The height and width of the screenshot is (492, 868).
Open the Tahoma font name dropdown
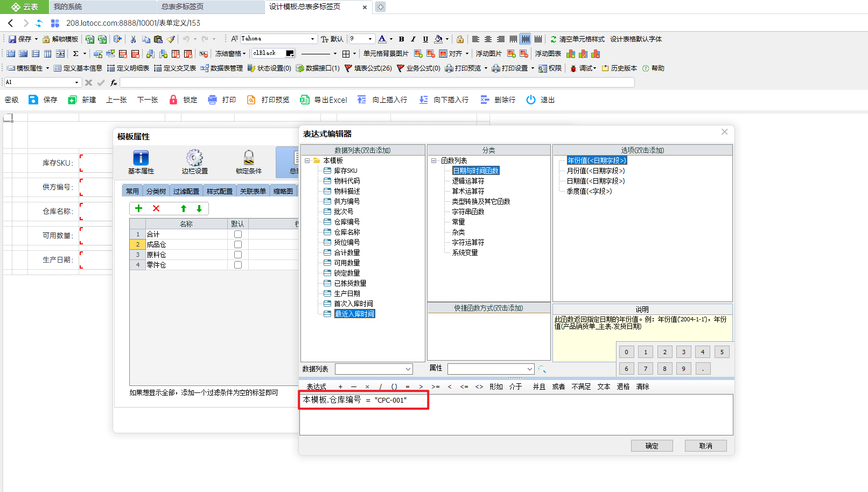(312, 39)
